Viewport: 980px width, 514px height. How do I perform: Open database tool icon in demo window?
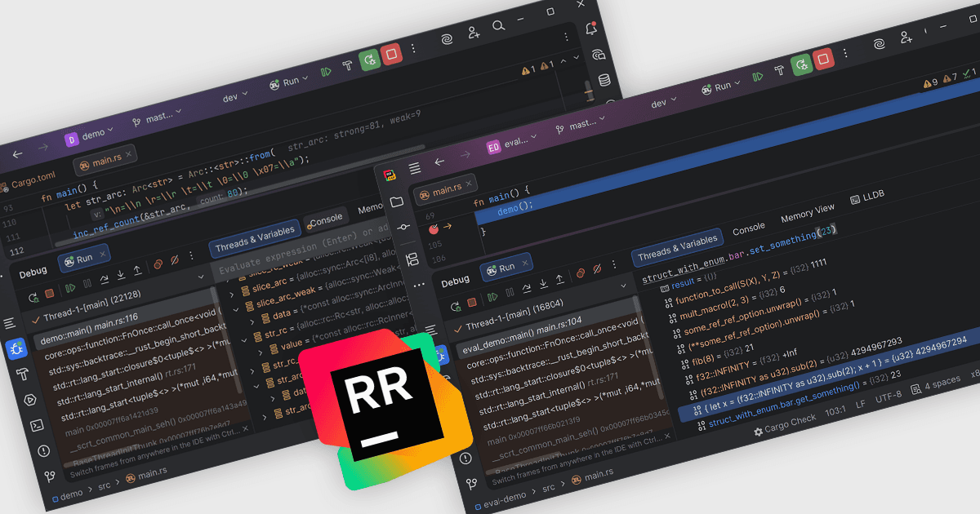pos(605,80)
